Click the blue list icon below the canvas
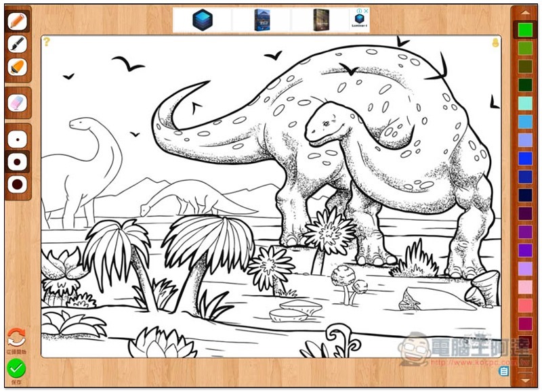Image resolution: width=542 pixels, height=392 pixels. (x=503, y=371)
